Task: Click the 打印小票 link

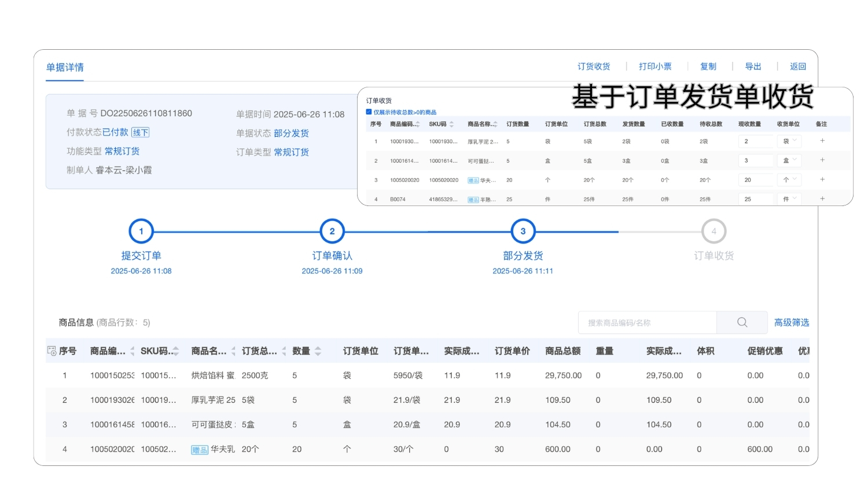Action: click(x=655, y=67)
